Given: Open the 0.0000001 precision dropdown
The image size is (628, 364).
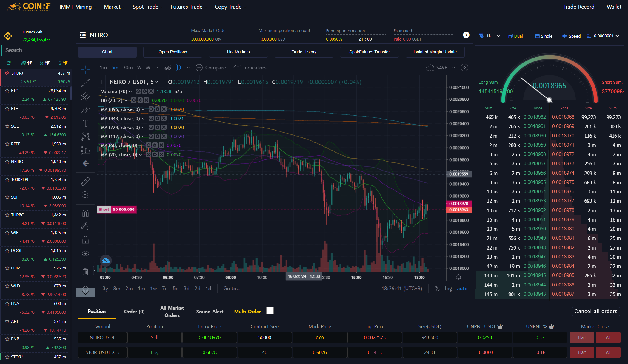Looking at the screenshot, I should pyautogui.click(x=606, y=36).
